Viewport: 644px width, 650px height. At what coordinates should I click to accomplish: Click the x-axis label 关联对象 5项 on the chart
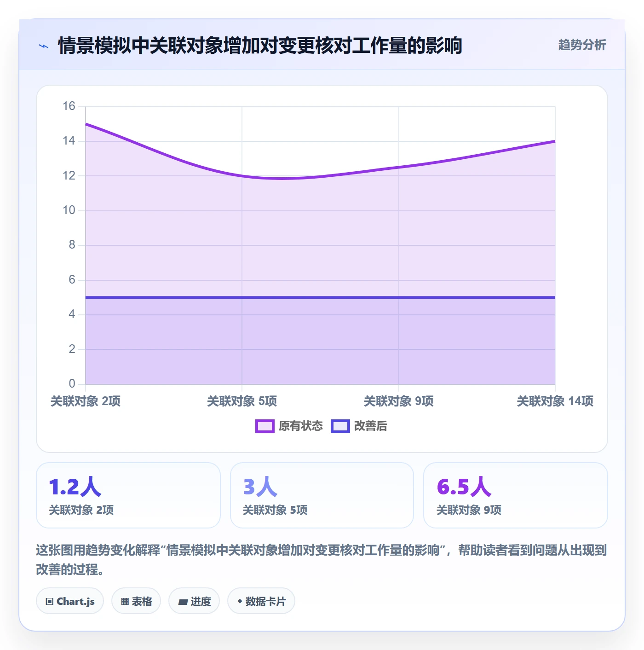coord(242,401)
